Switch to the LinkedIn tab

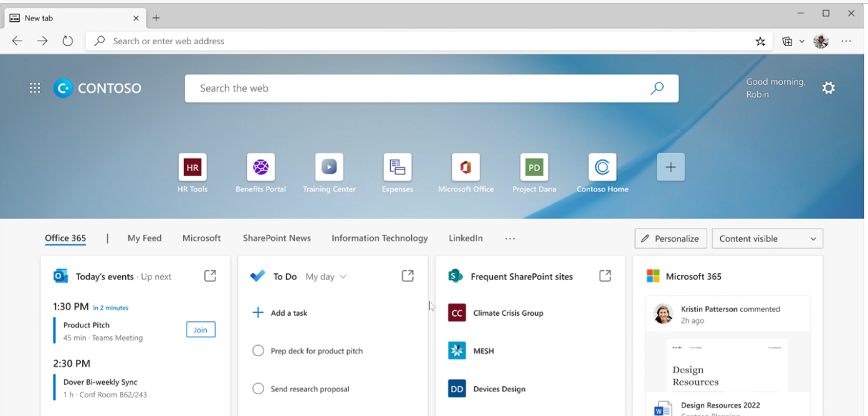pyautogui.click(x=465, y=238)
